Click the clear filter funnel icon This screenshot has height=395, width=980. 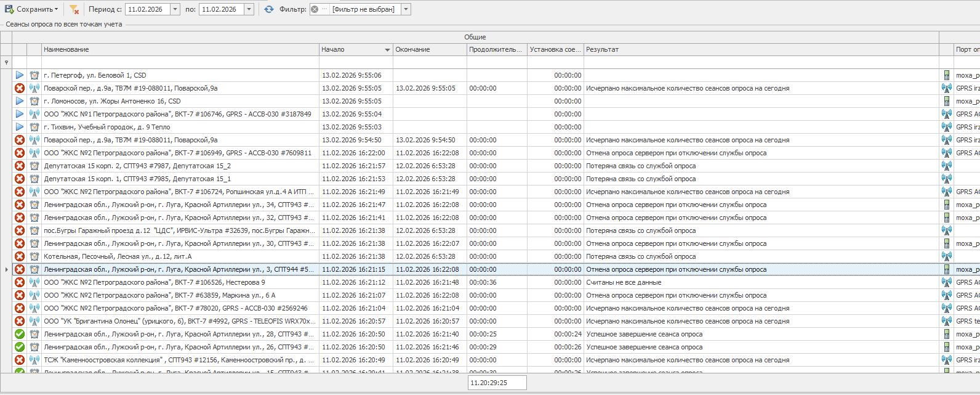pyautogui.click(x=74, y=9)
